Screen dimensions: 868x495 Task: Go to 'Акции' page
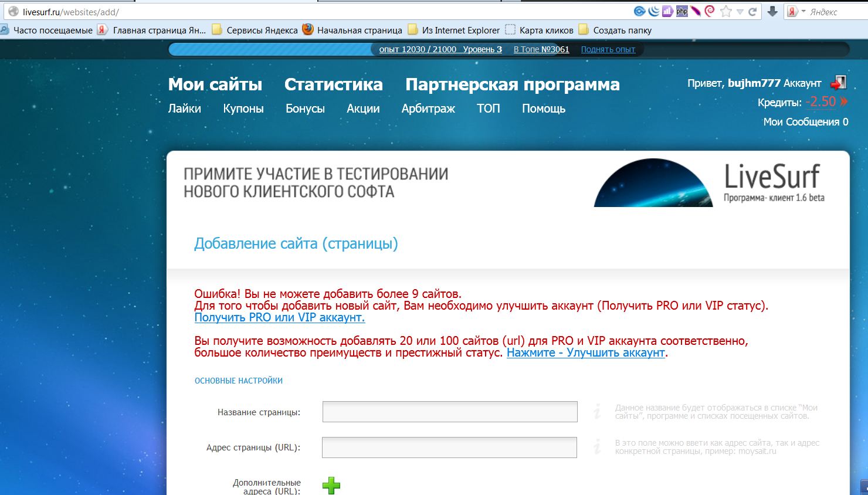(363, 109)
